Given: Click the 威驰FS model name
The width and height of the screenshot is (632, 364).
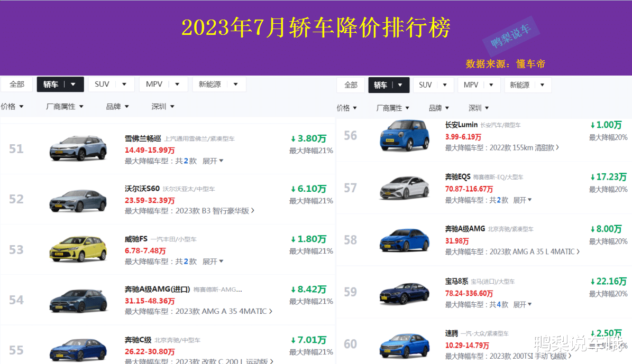Looking at the screenshot, I should click(x=136, y=239).
